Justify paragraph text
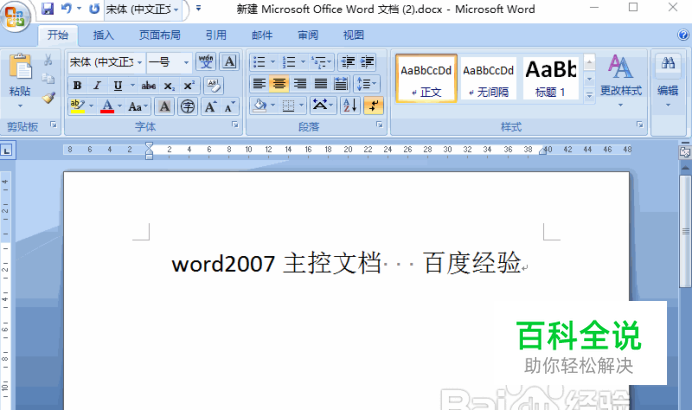Screen dimensions: 692x410 coord(321,84)
